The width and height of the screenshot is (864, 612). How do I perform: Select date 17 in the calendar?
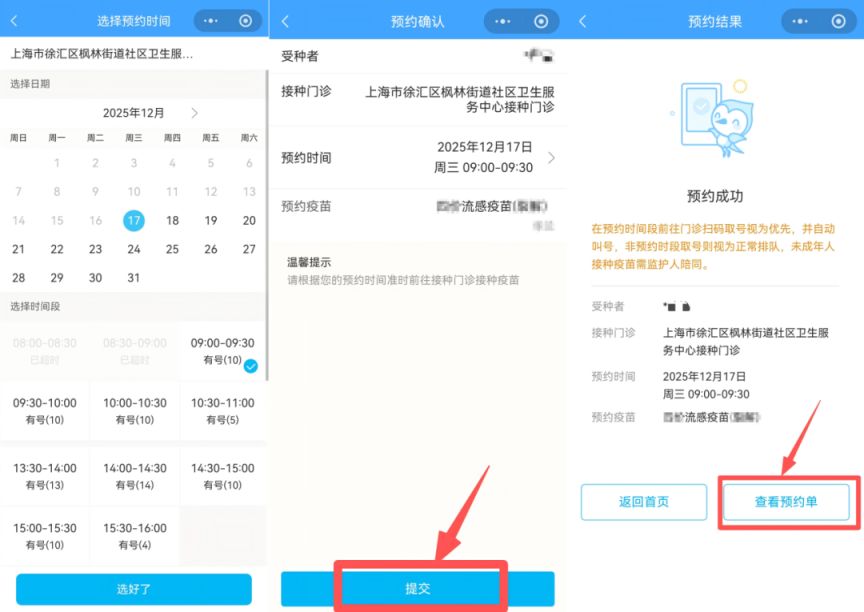[133, 220]
